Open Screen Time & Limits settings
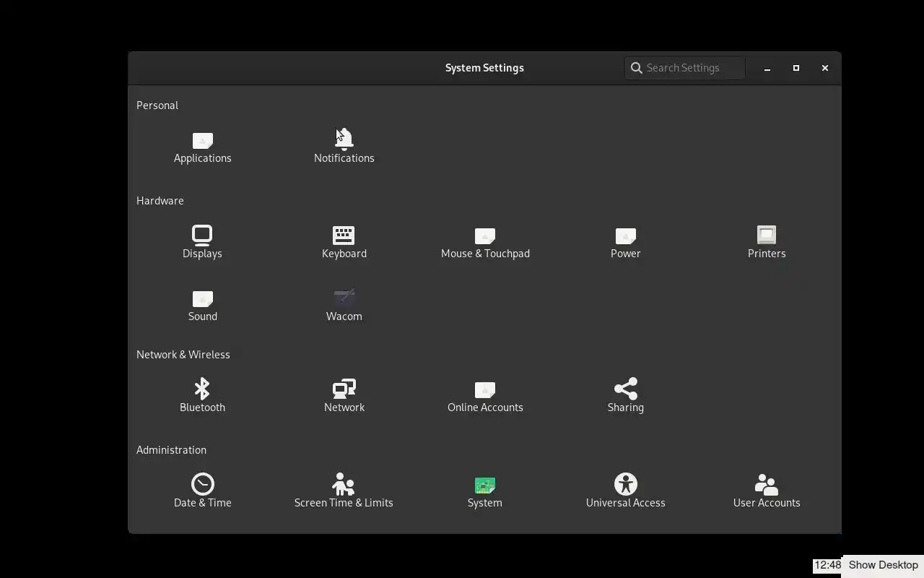 [344, 491]
